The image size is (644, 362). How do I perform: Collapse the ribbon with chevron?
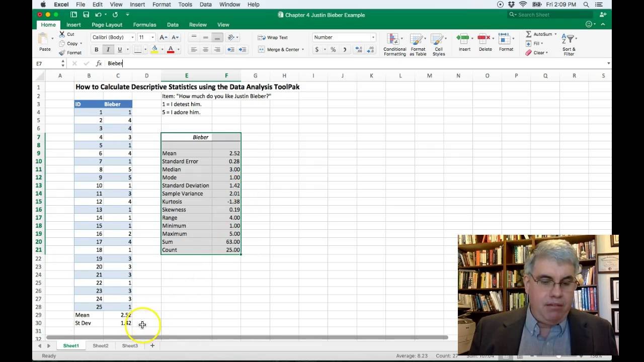tap(603, 24)
